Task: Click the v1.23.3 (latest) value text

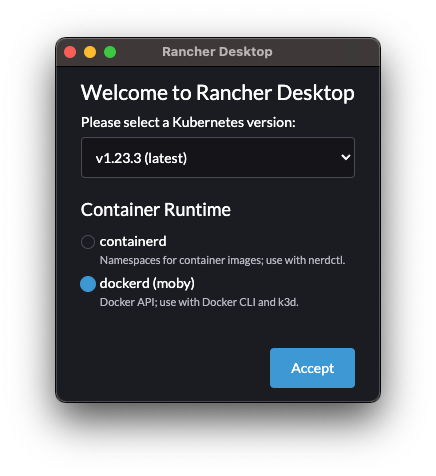Action: [x=141, y=158]
